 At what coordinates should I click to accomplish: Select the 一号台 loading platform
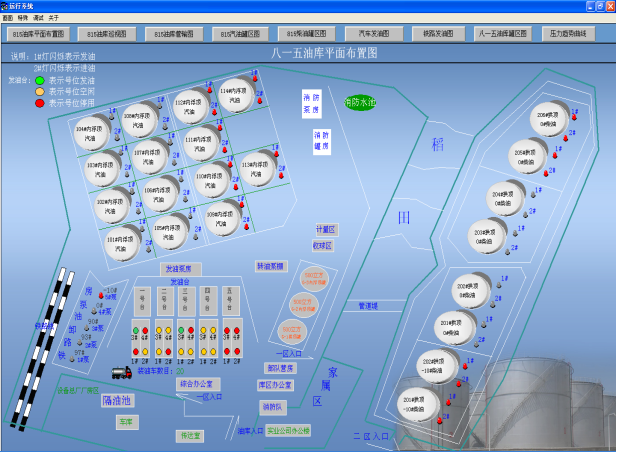click(142, 298)
